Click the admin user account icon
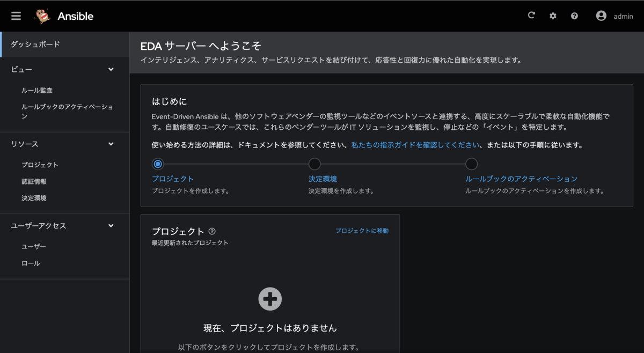The width and height of the screenshot is (644, 353). (601, 16)
